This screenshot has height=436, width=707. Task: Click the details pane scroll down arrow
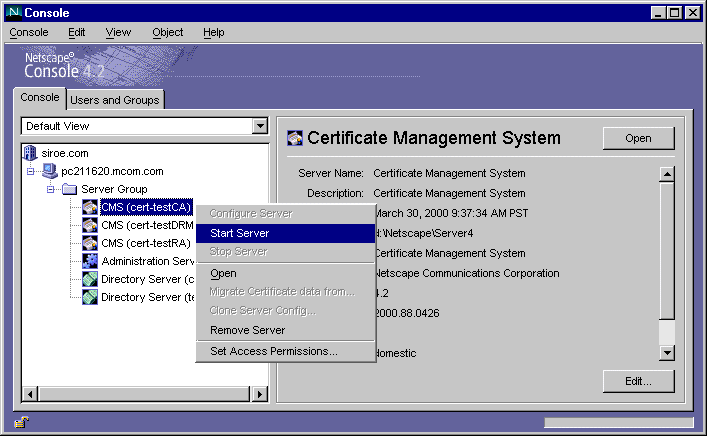point(666,352)
